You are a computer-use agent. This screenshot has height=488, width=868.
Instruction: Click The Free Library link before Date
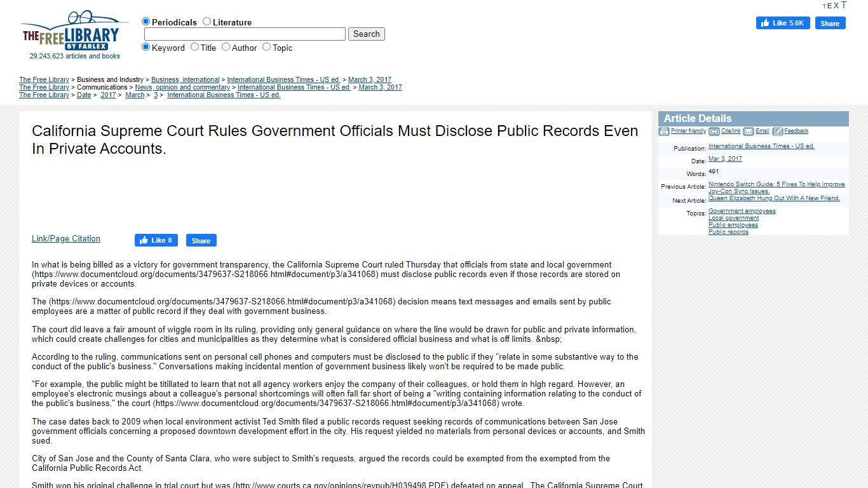pos(44,95)
